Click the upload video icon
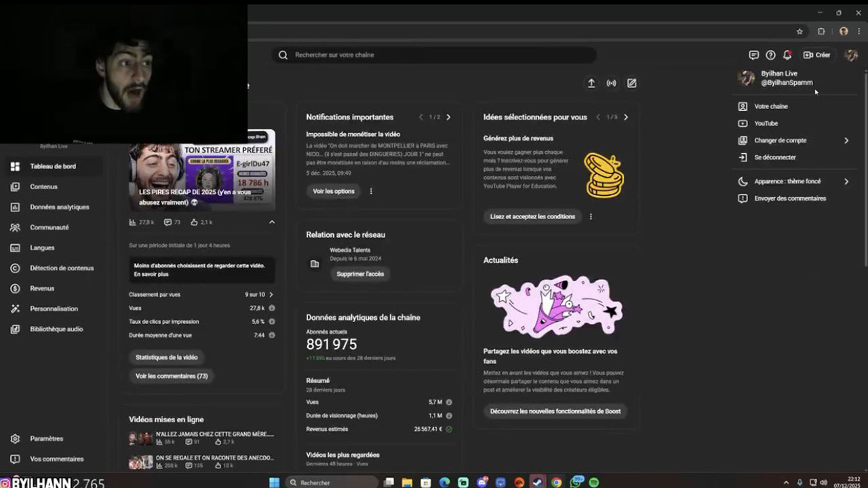868x488 pixels. tap(591, 83)
